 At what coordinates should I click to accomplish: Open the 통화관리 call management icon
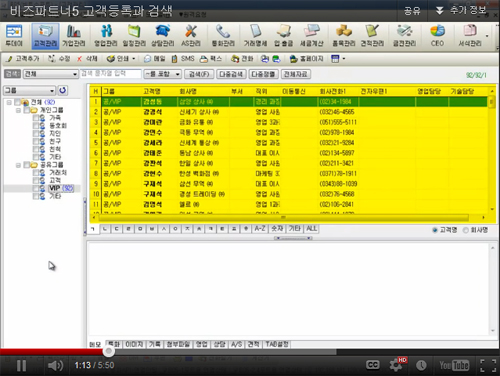click(223, 35)
